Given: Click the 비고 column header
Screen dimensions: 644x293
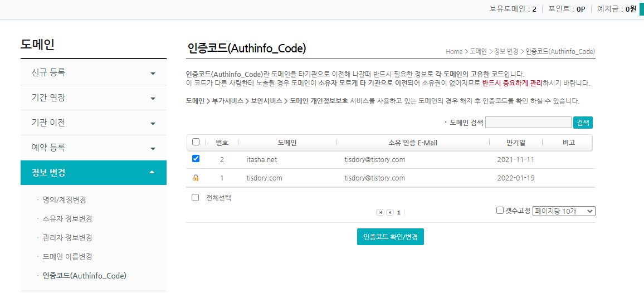Looking at the screenshot, I should click(x=569, y=143).
